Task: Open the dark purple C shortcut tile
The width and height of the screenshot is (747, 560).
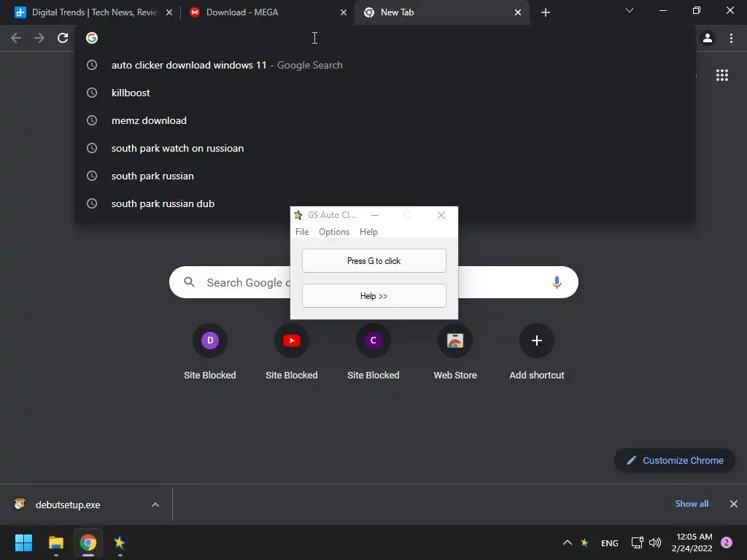Action: click(373, 341)
